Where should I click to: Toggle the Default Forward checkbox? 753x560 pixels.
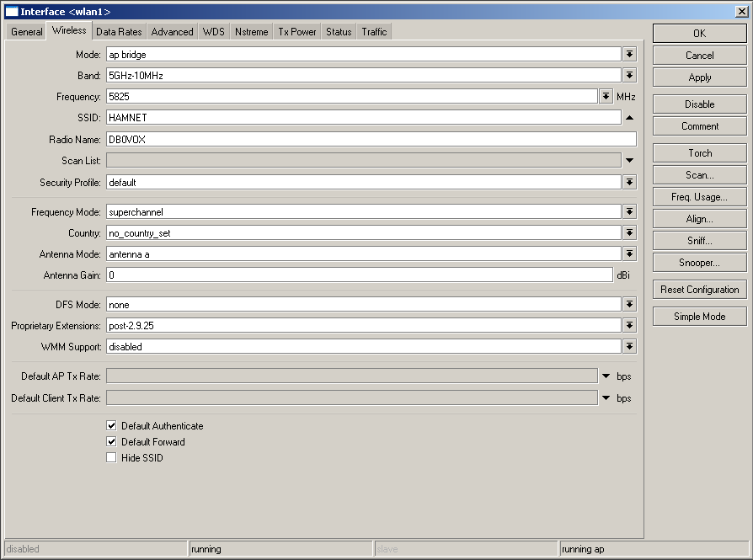[x=111, y=441]
